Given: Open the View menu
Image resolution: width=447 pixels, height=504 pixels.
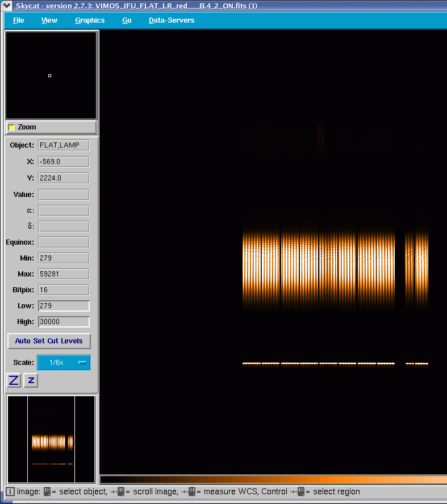Looking at the screenshot, I should click(x=49, y=20).
